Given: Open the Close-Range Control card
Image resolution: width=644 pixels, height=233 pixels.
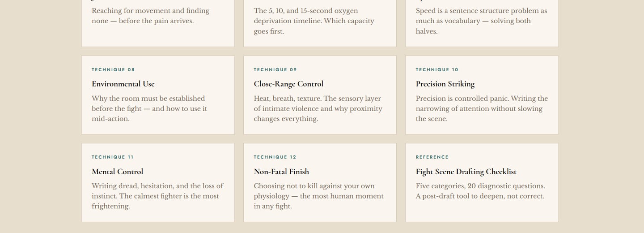Looking at the screenshot, I should 320,95.
